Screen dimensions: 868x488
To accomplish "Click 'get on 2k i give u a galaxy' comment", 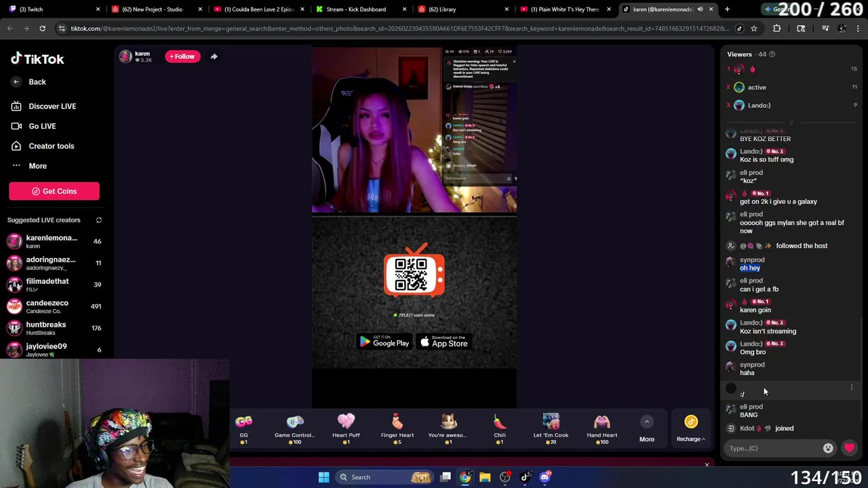I will (x=778, y=201).
